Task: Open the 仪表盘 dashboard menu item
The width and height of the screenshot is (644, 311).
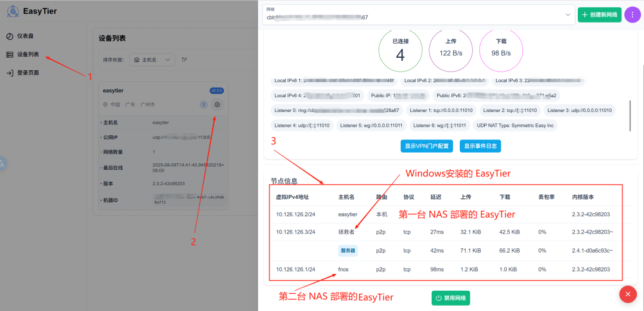Action: [20, 36]
